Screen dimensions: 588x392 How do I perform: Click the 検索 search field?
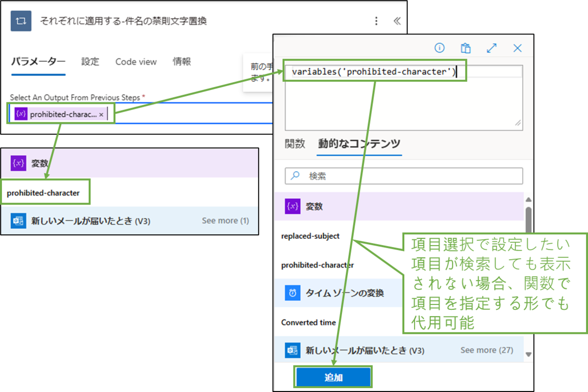pyautogui.click(x=404, y=176)
